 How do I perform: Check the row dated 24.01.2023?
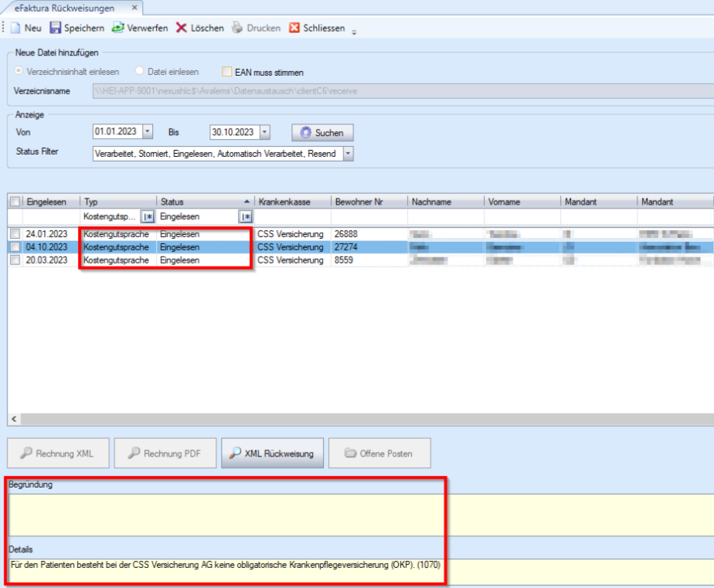pyautogui.click(x=15, y=234)
